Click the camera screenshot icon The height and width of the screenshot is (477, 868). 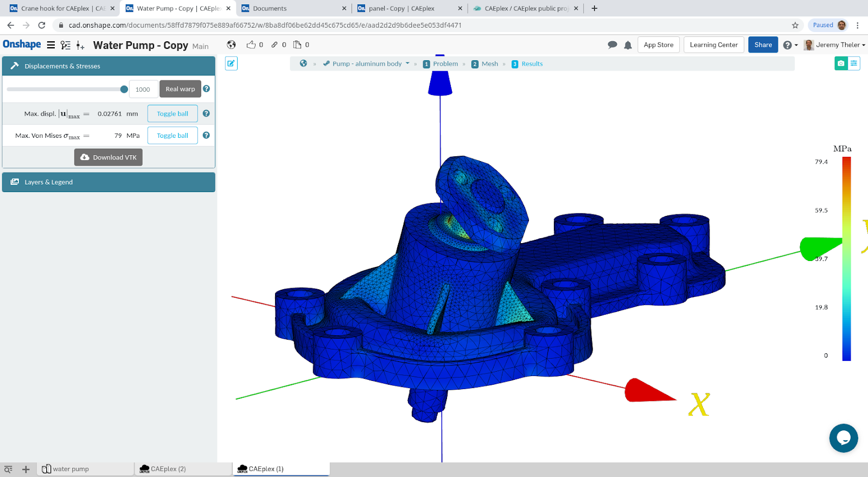(840, 63)
